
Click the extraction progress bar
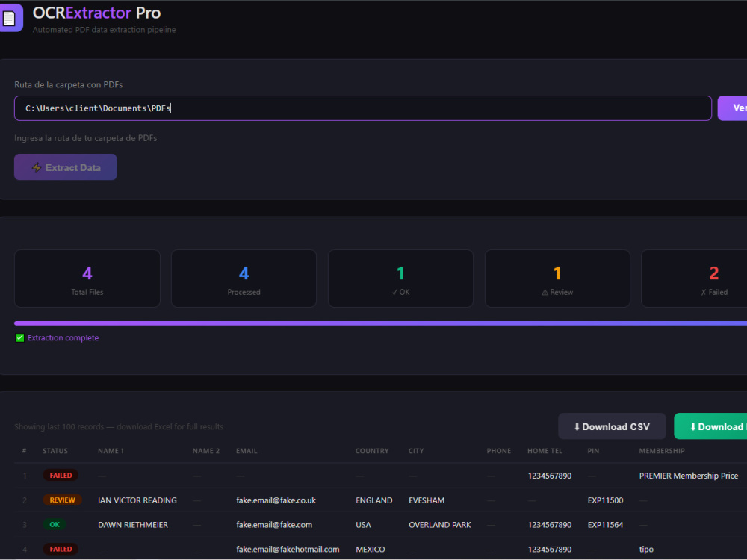tap(381, 323)
